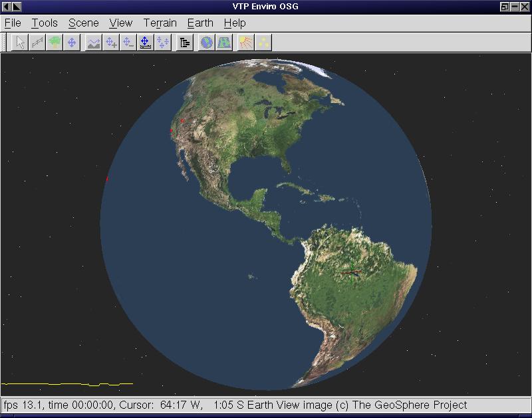The width and height of the screenshot is (532, 418).
Task: Open the File menu
Action: pos(13,23)
